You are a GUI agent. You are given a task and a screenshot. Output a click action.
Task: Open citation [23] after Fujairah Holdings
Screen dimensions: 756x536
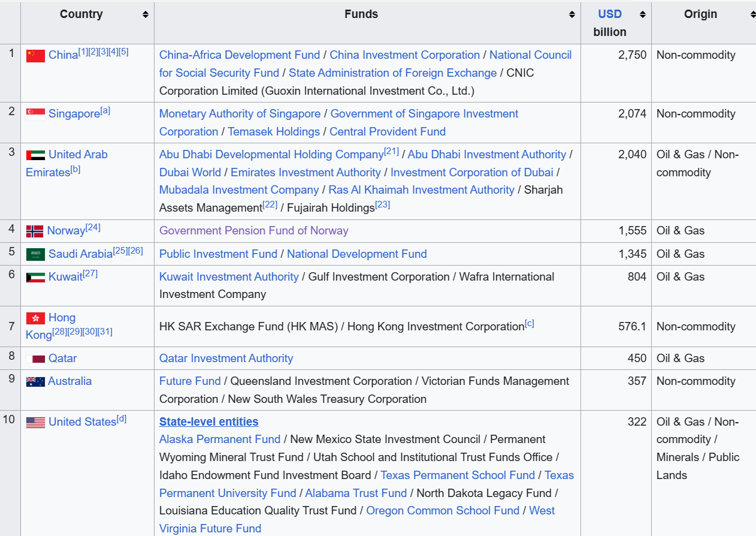coord(382,204)
